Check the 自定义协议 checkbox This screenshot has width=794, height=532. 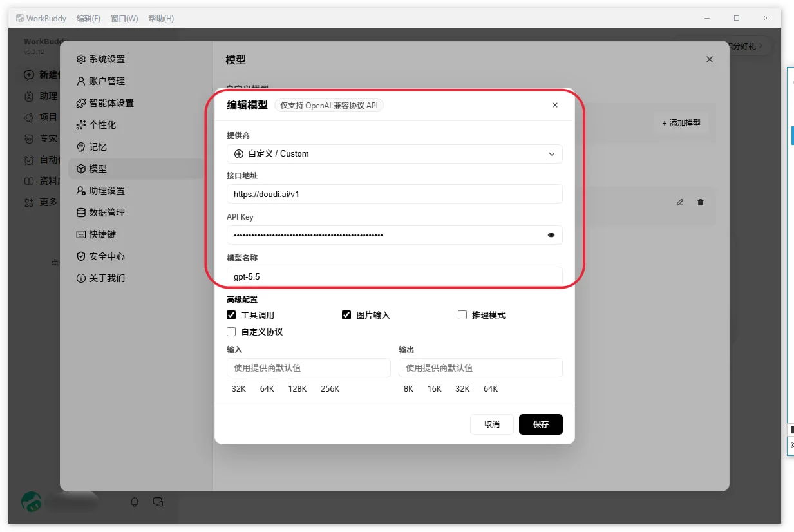click(x=231, y=332)
